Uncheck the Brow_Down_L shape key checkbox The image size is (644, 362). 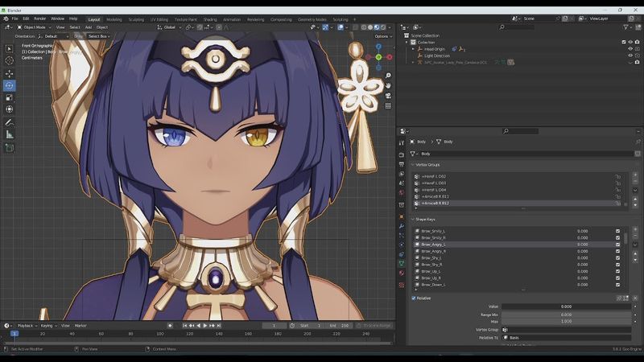click(x=617, y=285)
